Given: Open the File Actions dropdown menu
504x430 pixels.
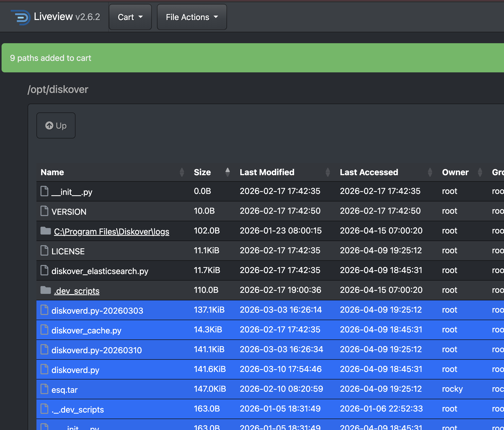Looking at the screenshot, I should [x=192, y=17].
